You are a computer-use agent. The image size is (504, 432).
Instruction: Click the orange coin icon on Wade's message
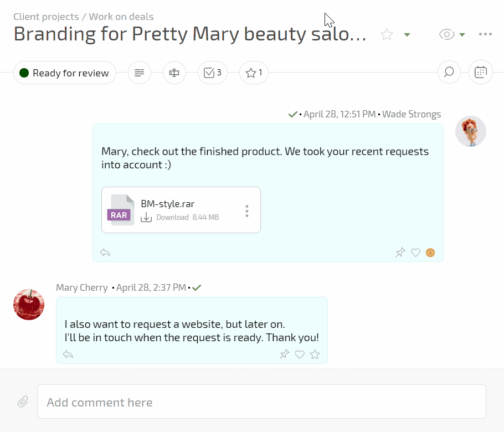coord(430,253)
